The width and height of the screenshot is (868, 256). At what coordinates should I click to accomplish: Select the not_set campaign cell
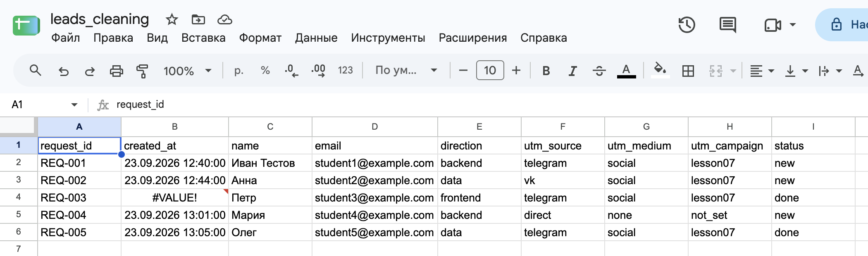click(x=730, y=215)
